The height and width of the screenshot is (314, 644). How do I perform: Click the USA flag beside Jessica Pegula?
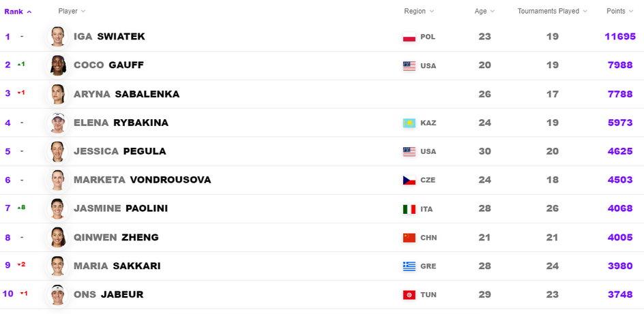tap(409, 152)
